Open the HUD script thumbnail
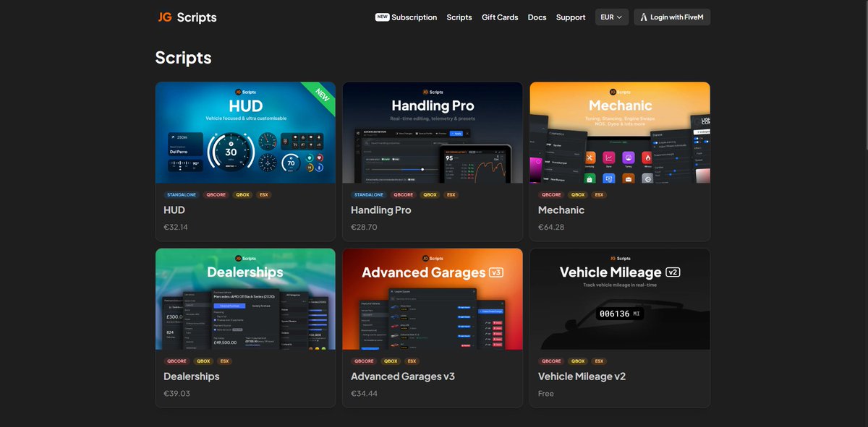This screenshot has height=427, width=868. coord(245,132)
